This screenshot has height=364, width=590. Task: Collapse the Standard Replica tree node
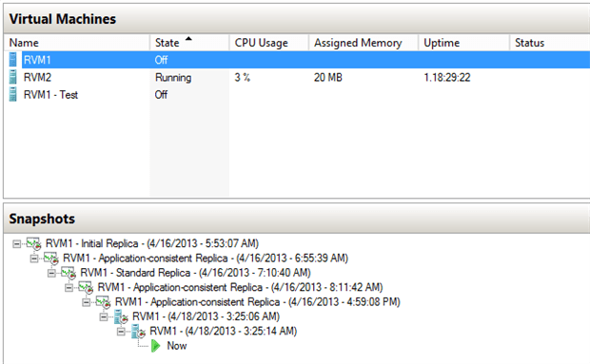click(x=51, y=273)
